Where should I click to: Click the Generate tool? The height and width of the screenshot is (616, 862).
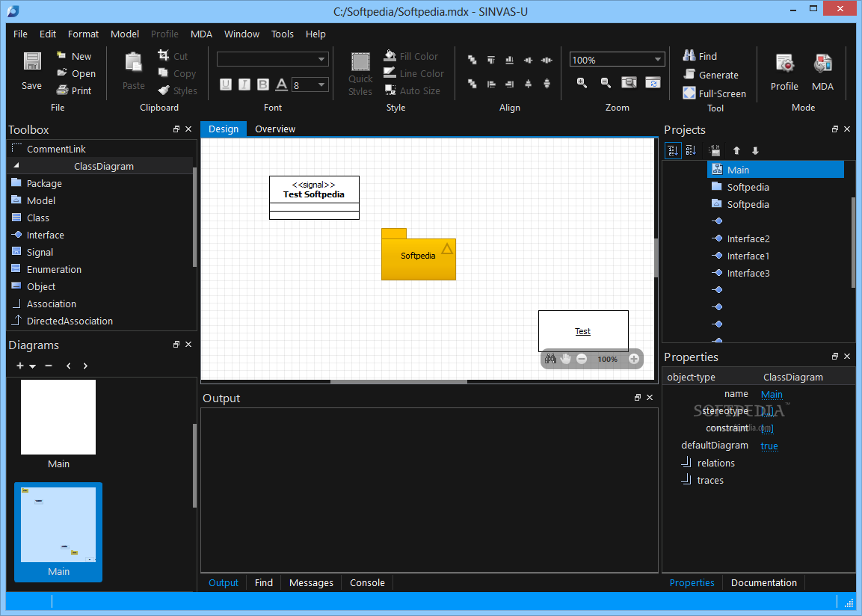pyautogui.click(x=711, y=75)
